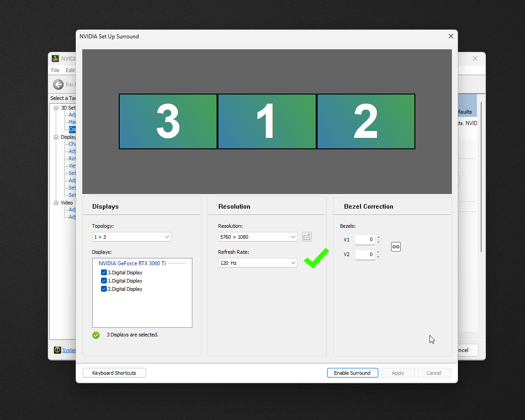Click the 'Vie' item under Display
525x420 pixels.
click(72, 166)
